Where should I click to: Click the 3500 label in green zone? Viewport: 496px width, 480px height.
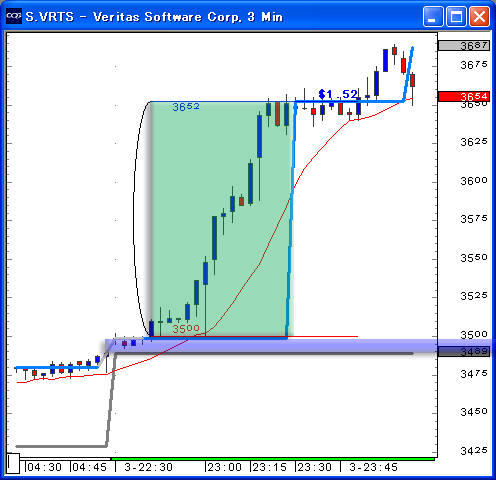point(186,329)
